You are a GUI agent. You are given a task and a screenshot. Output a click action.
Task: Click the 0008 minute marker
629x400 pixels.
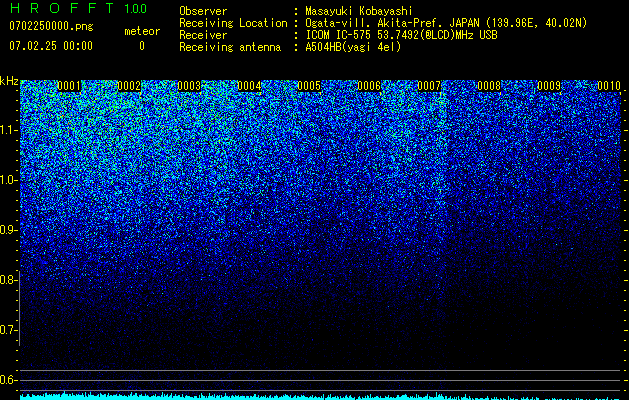[489, 86]
